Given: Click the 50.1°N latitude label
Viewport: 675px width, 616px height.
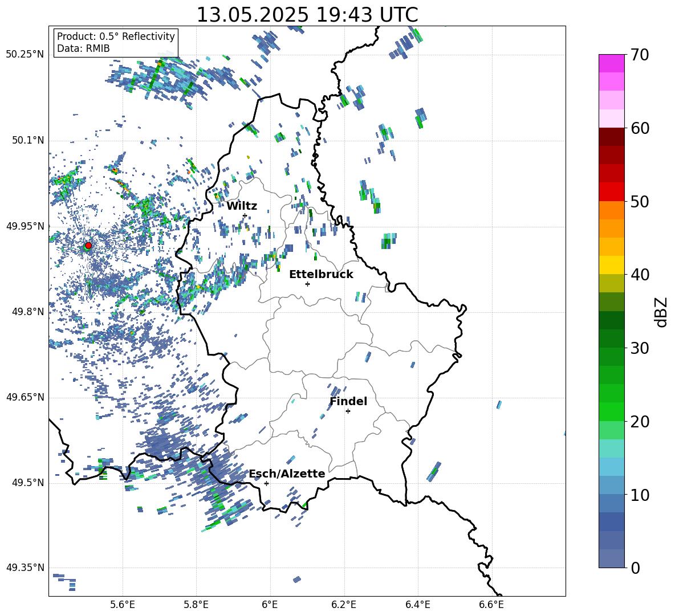Looking at the screenshot, I should coord(27,140).
